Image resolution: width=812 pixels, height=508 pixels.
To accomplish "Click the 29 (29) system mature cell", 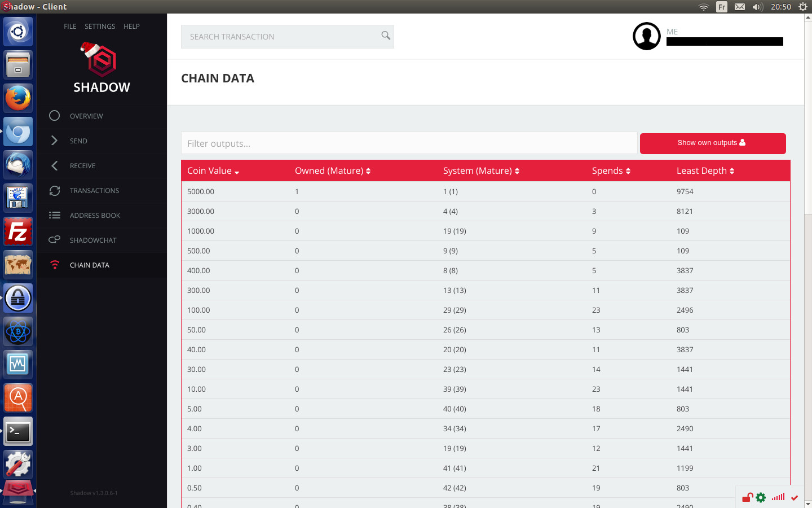I will [x=454, y=310].
